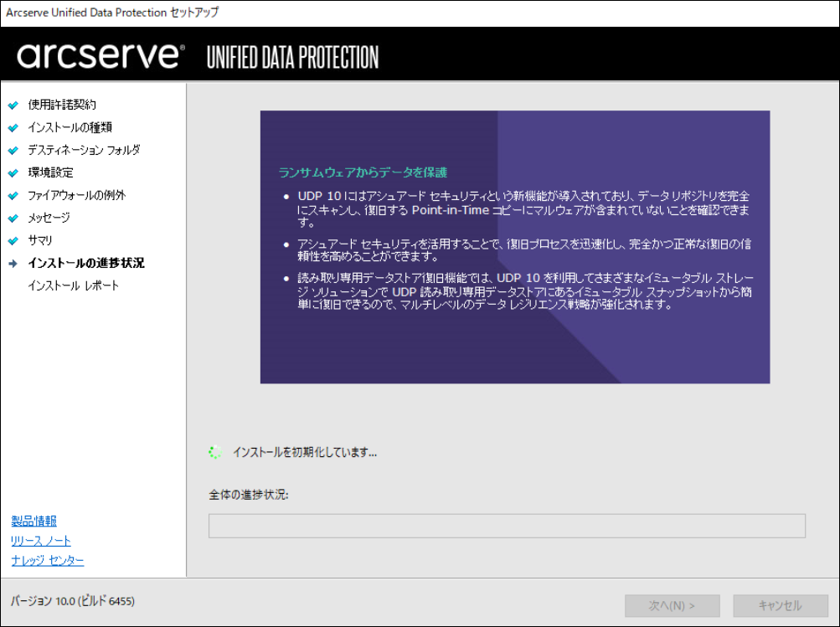Click the 全体の進捗状況 progress bar
Viewport: 840px width, 627px height.
[507, 526]
